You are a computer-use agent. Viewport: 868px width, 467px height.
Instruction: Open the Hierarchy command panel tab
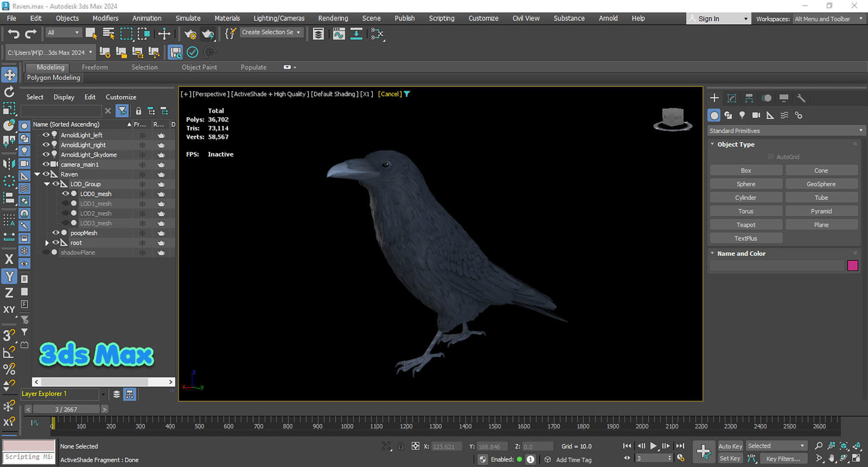(x=749, y=98)
